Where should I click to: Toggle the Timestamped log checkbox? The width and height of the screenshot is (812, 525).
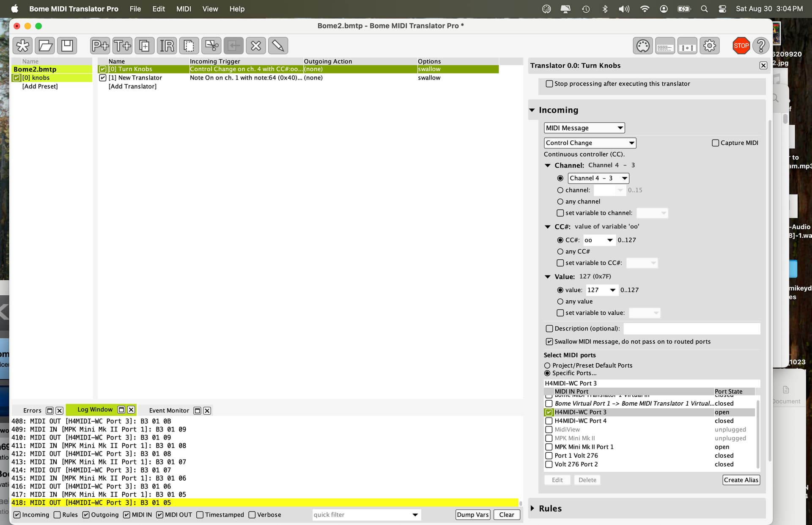(x=200, y=515)
